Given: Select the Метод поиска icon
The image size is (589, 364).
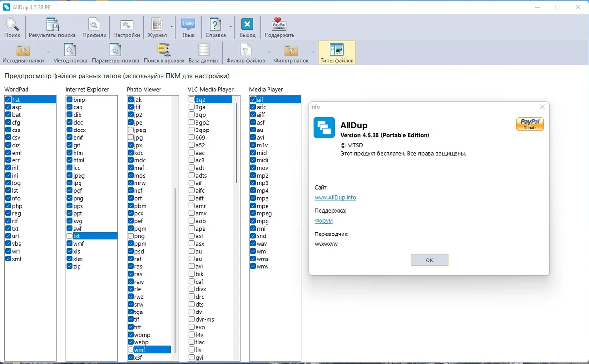Looking at the screenshot, I should (70, 53).
